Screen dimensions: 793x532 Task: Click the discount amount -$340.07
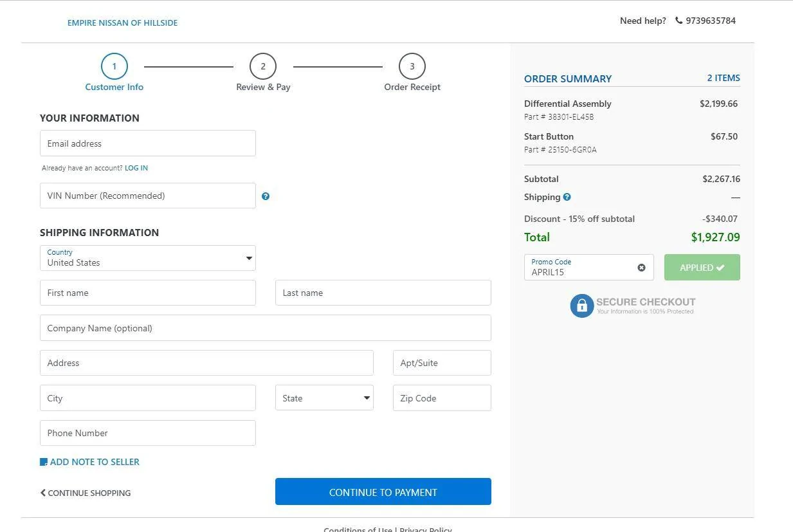720,219
